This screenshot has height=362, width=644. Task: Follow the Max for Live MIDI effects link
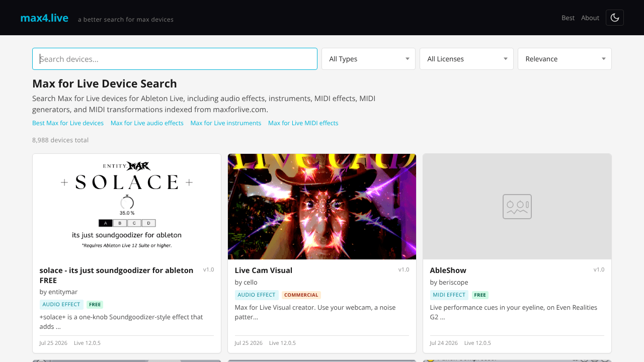[303, 123]
